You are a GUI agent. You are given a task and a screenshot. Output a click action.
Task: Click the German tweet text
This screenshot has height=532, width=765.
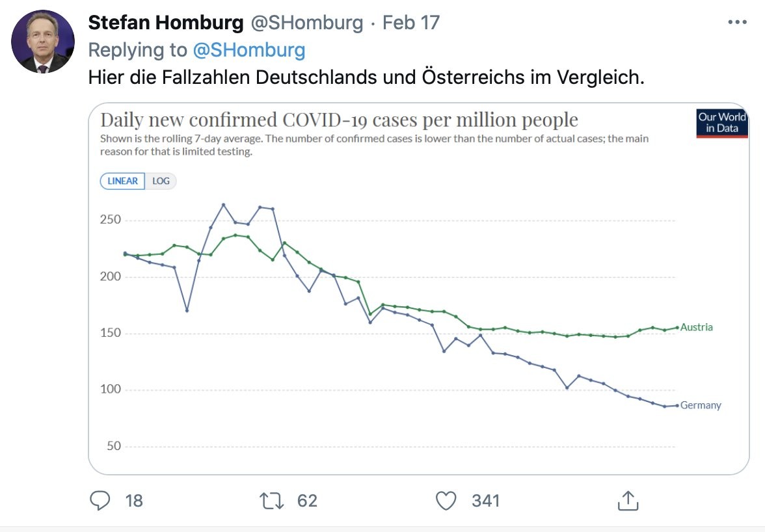(366, 77)
